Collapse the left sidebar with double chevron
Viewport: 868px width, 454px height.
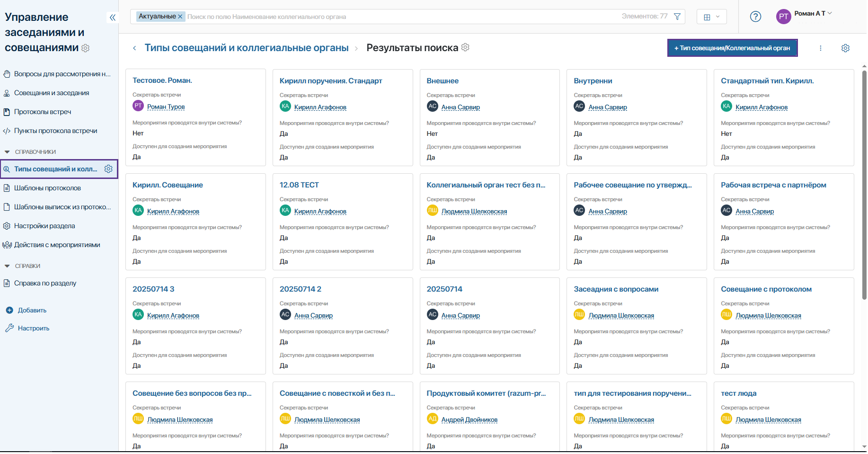click(x=112, y=18)
